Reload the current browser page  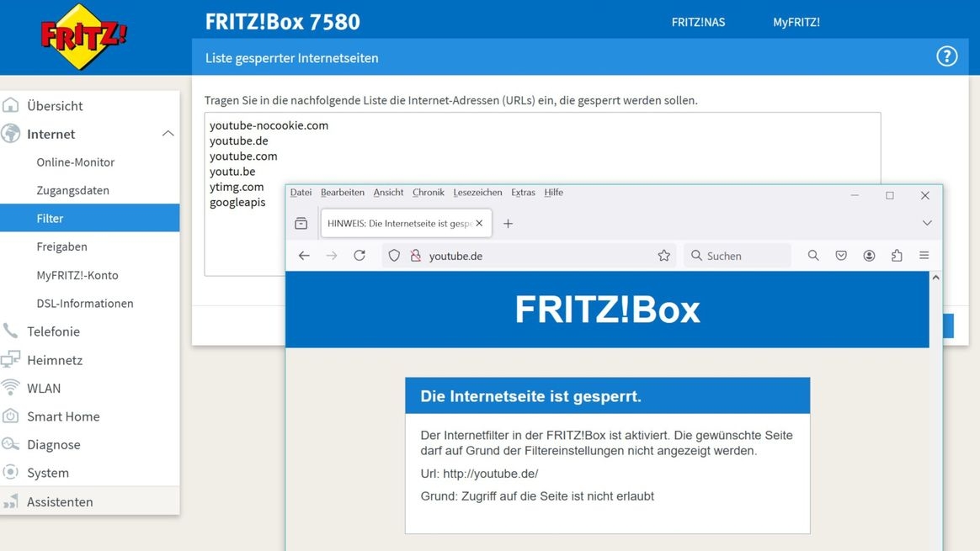(x=360, y=256)
